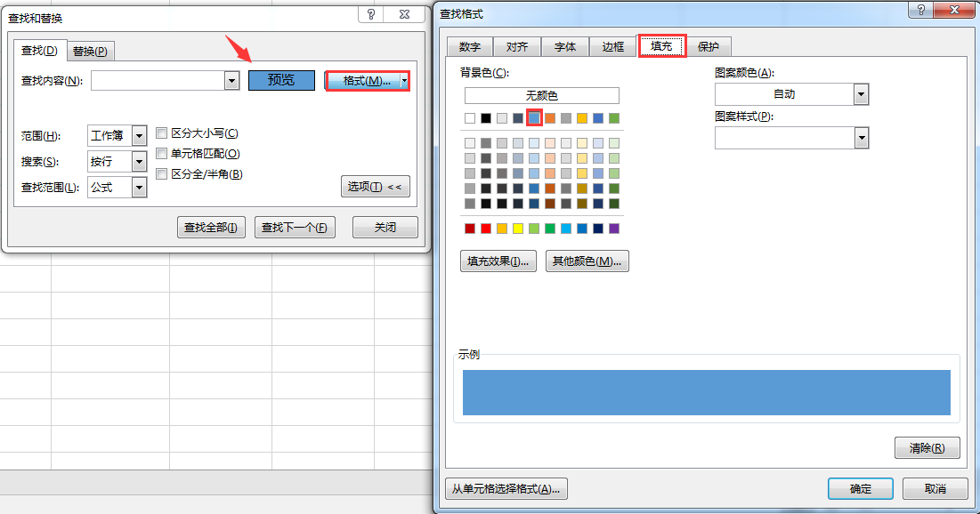The height and width of the screenshot is (514, 980).
Task: Click the help question mark in 查找和替换 dialog
Action: pos(371,13)
